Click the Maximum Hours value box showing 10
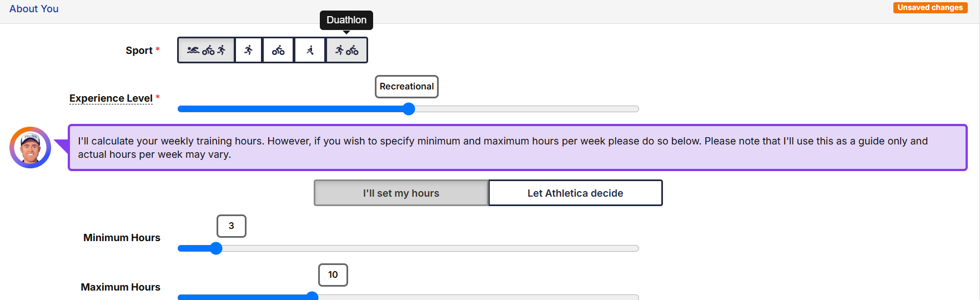 (x=333, y=275)
